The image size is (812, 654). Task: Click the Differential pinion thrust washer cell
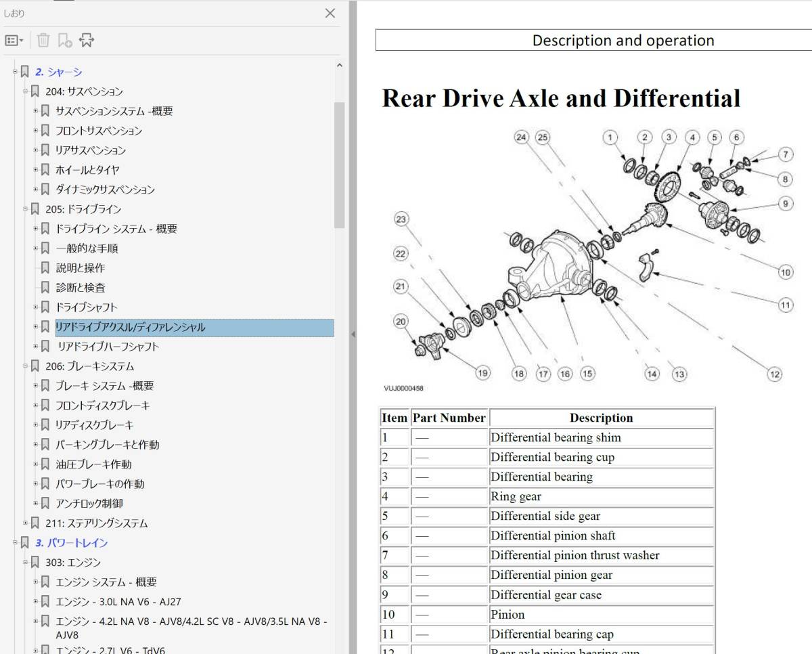(x=601, y=555)
